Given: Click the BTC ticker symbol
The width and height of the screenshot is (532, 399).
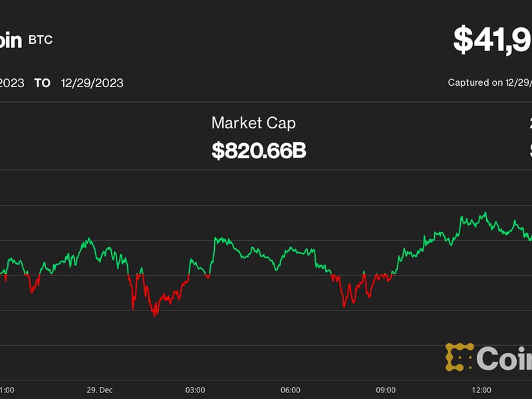Looking at the screenshot, I should (x=41, y=40).
